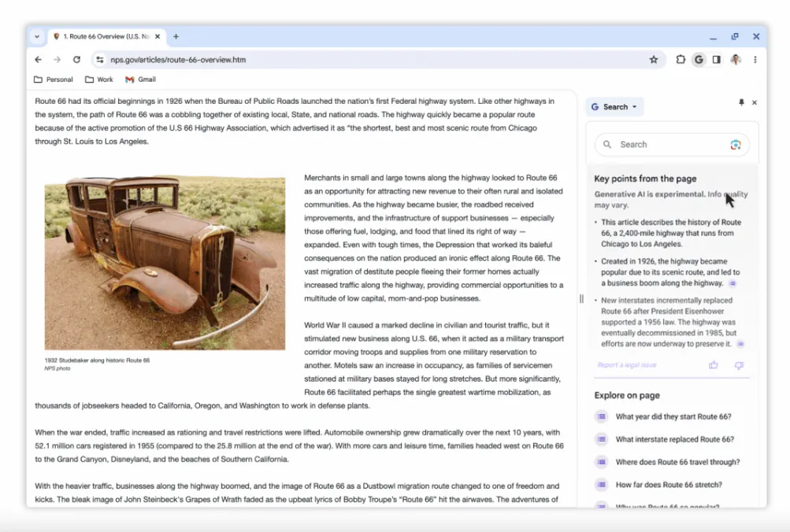Click the side panel resize handle
This screenshot has width=790, height=532.
tap(581, 299)
